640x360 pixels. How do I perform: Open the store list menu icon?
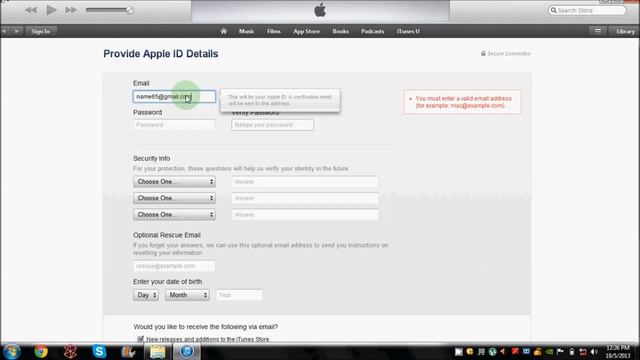(x=598, y=31)
